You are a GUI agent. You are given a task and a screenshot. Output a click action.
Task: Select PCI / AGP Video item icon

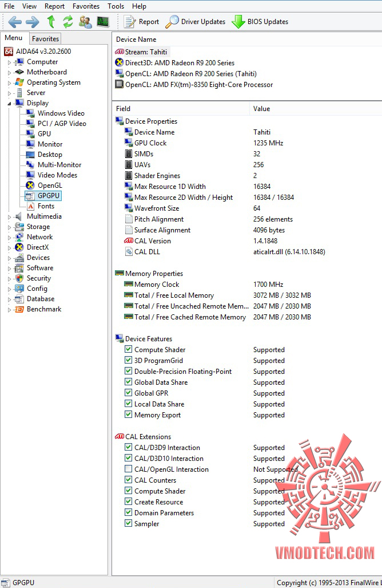(30, 123)
